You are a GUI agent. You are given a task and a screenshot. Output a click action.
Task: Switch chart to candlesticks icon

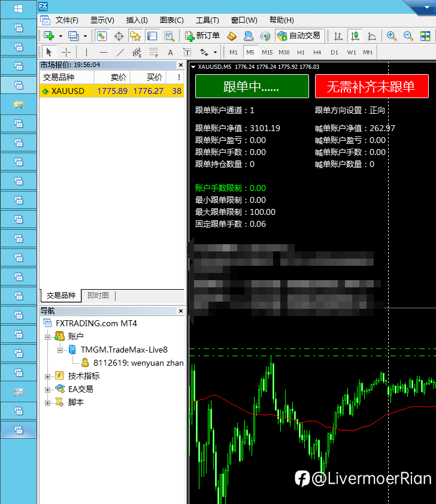coord(355,36)
